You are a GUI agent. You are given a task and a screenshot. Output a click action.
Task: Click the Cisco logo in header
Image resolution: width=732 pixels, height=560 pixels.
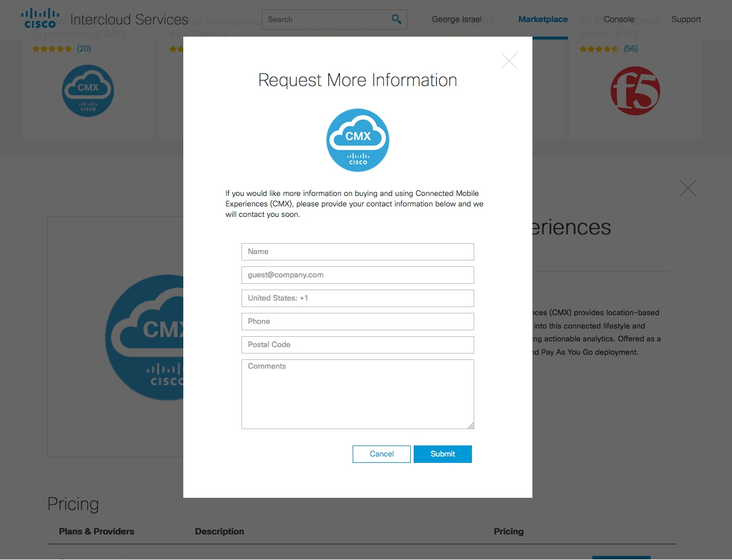pos(40,19)
